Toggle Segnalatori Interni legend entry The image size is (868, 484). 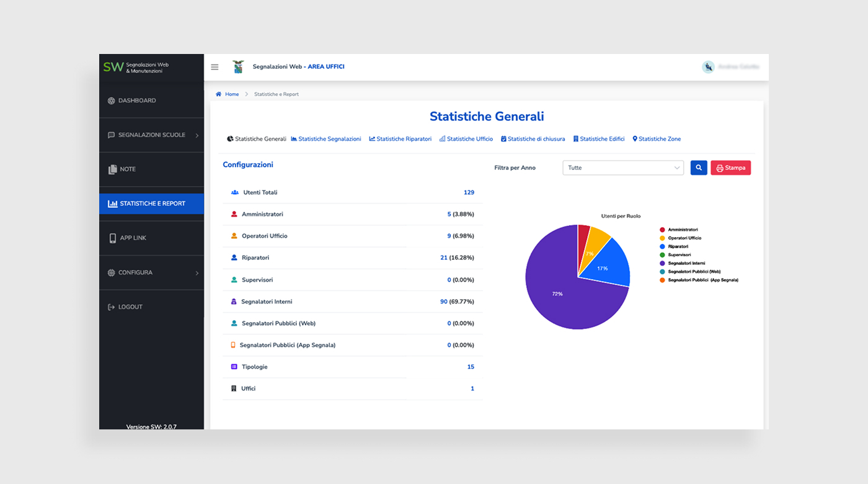pyautogui.click(x=682, y=263)
